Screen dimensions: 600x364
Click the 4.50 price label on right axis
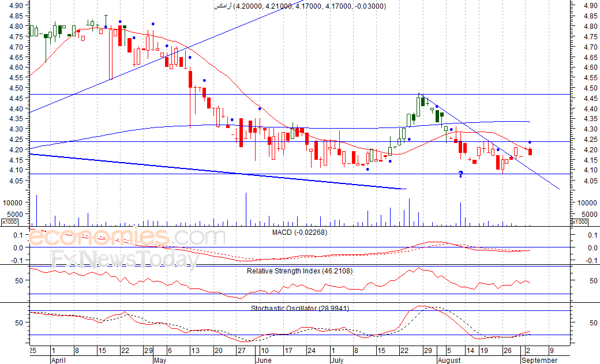click(x=590, y=88)
